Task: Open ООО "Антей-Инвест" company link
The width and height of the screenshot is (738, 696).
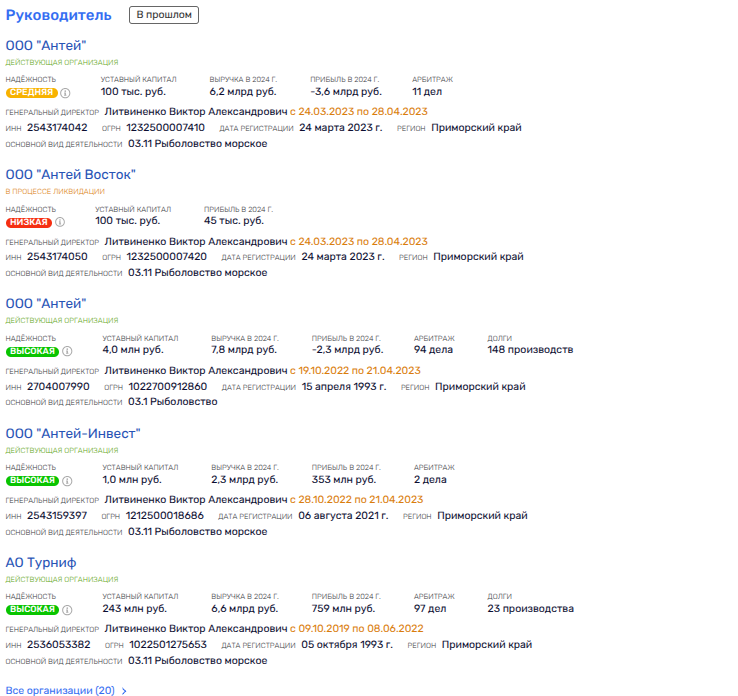Action: point(73,433)
